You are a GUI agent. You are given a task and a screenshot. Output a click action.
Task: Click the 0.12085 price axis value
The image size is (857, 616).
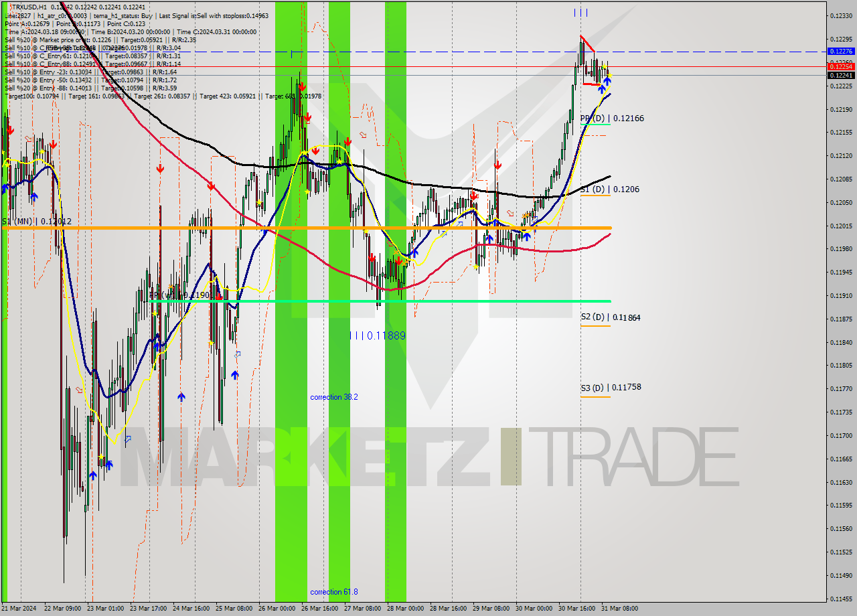(x=840, y=179)
